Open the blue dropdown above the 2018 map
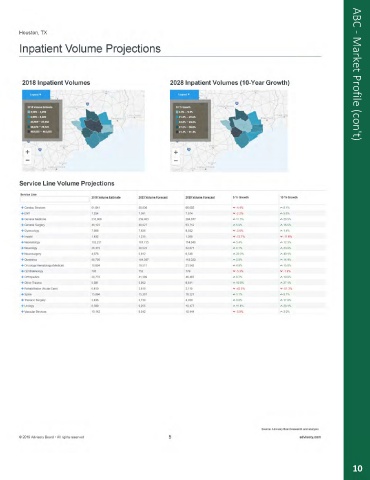Screen dimensions: 370x480 [x=36, y=95]
